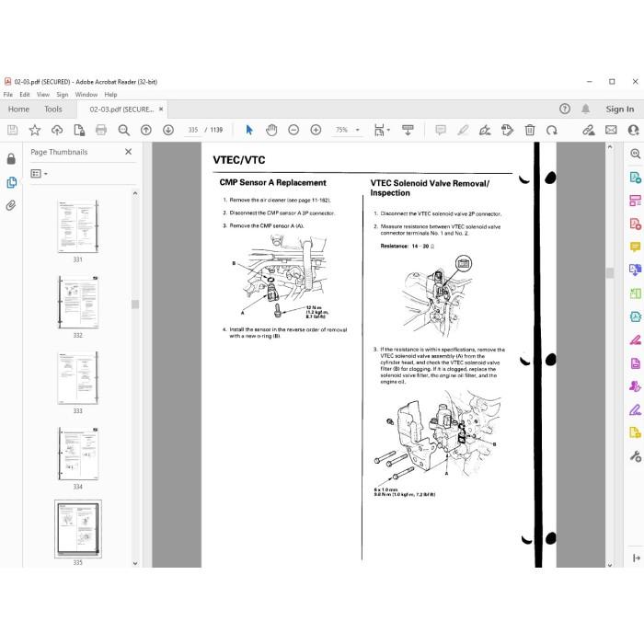Image resolution: width=644 pixels, height=644 pixels.
Task: Open the Attachments paperclip panel
Action: pos(11,205)
